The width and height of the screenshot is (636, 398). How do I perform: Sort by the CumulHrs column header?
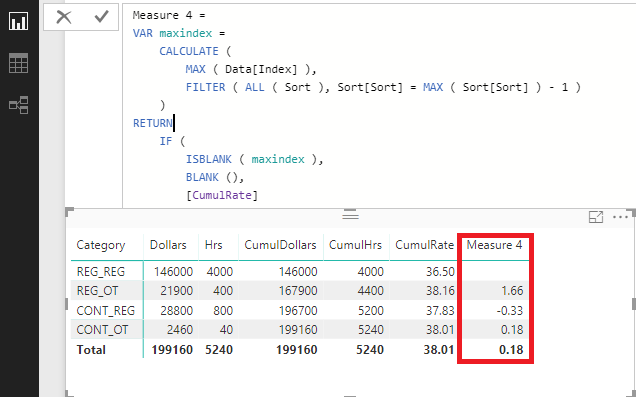click(x=355, y=245)
